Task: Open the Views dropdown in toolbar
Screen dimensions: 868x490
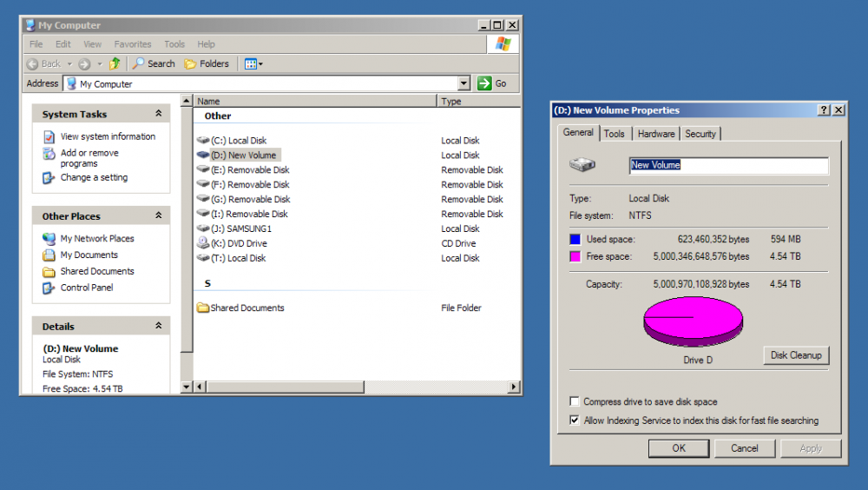Action: click(253, 63)
